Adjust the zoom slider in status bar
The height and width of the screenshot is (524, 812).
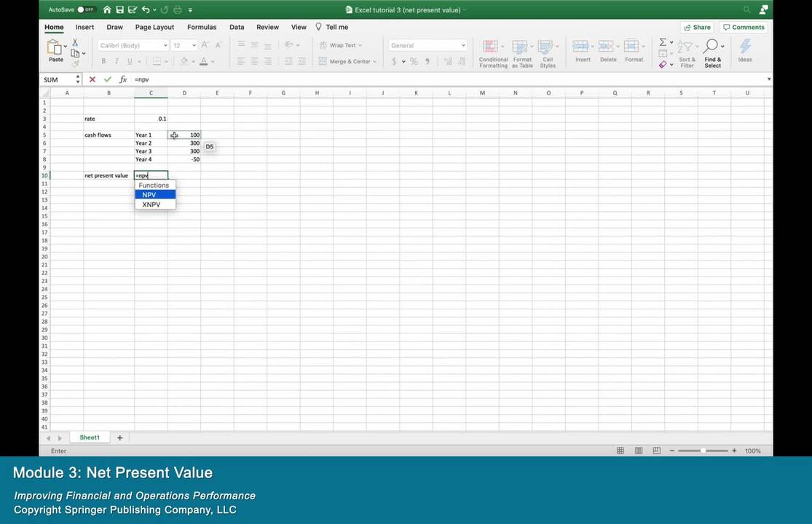(x=703, y=451)
